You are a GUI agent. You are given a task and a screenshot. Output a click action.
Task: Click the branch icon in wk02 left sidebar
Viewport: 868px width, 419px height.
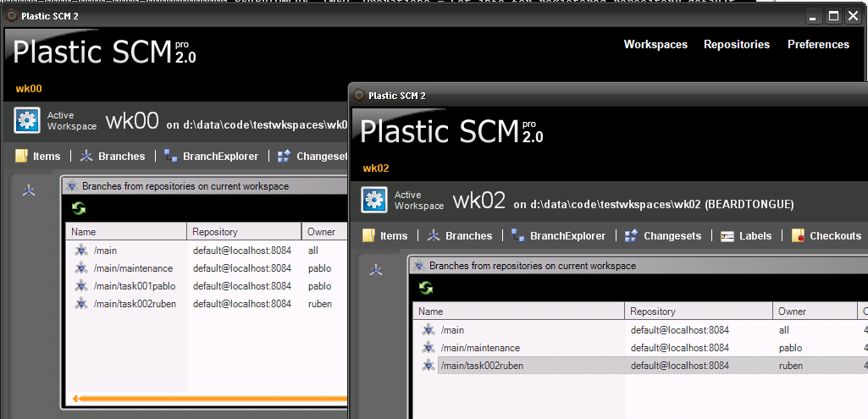(x=376, y=270)
